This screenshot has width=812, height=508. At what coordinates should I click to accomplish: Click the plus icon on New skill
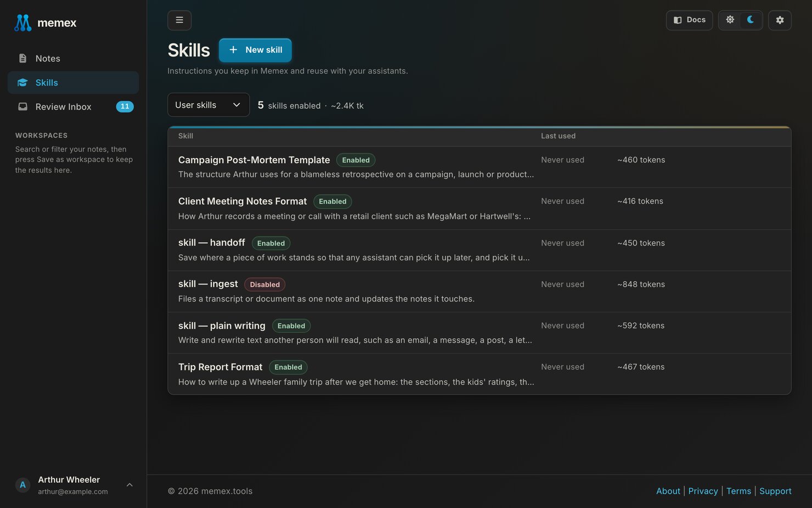click(233, 49)
